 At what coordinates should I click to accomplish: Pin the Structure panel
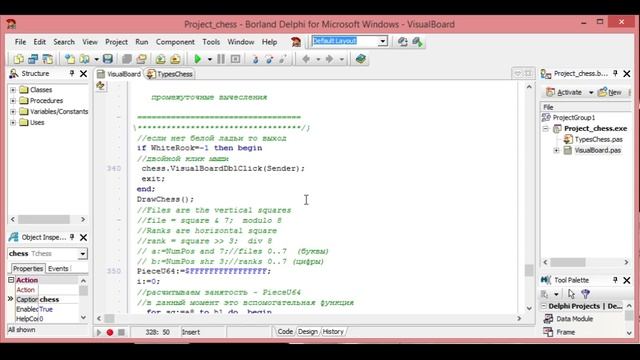click(x=72, y=73)
